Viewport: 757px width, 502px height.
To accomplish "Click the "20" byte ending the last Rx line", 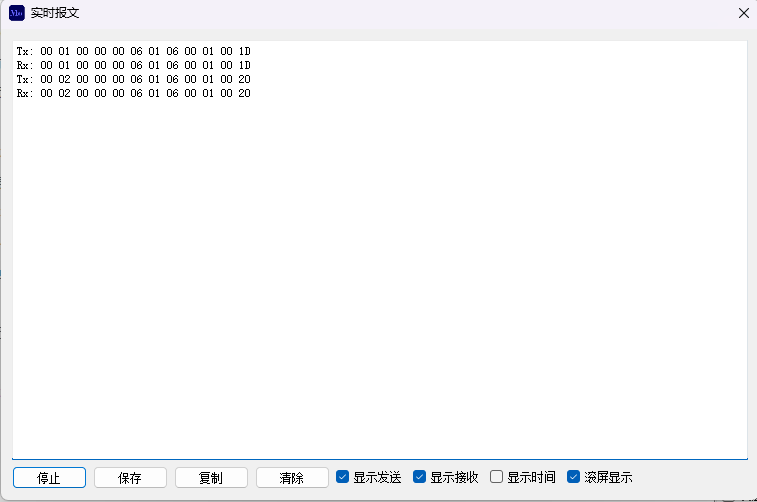I will 244,93.
